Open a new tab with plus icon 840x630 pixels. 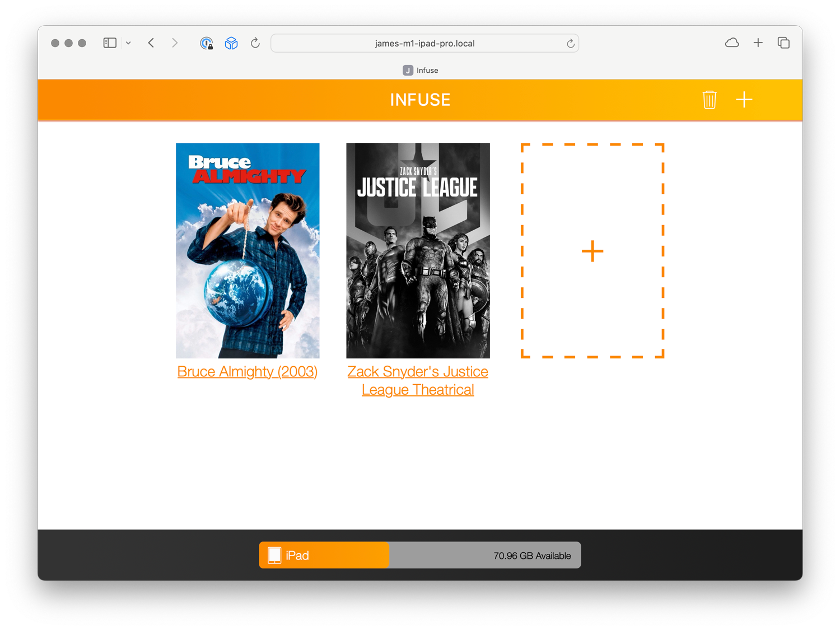coord(758,43)
